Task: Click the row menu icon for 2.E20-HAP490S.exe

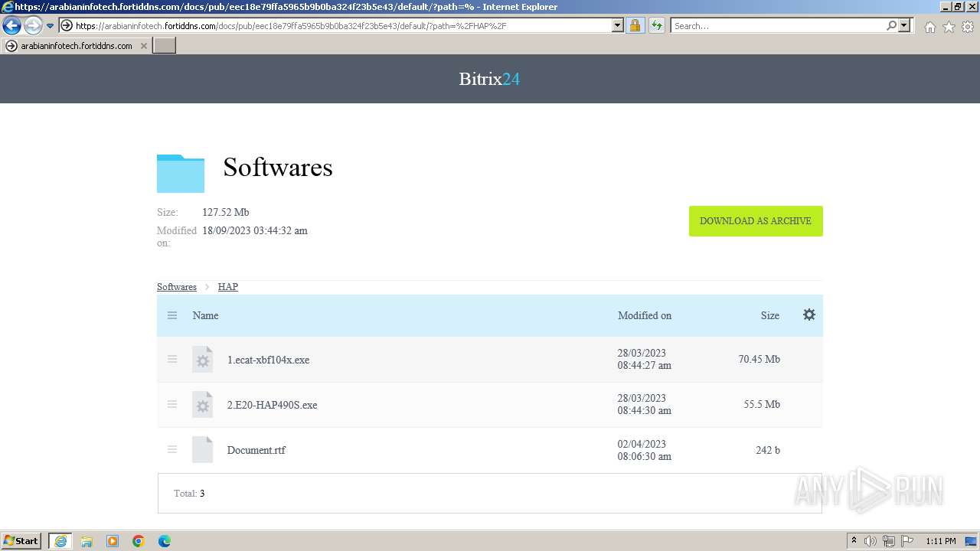Action: click(172, 404)
